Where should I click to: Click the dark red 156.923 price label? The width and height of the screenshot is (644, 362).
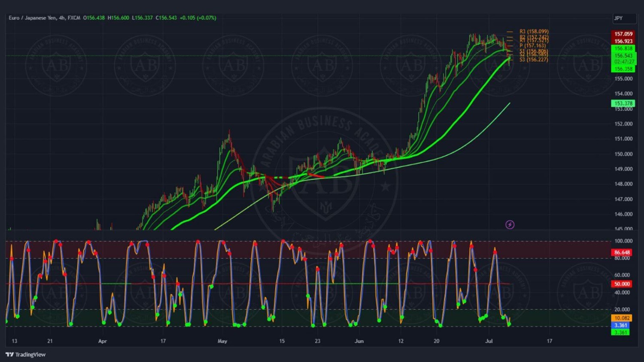coord(623,41)
